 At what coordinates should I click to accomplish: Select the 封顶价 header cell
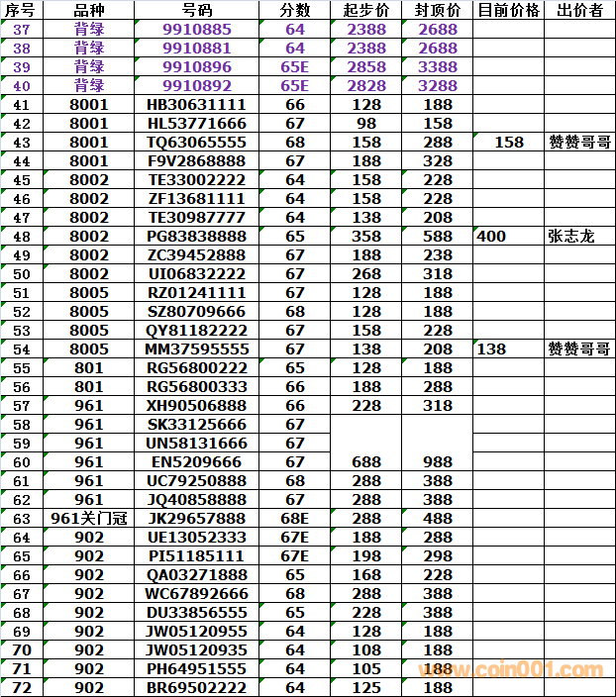[x=437, y=10]
